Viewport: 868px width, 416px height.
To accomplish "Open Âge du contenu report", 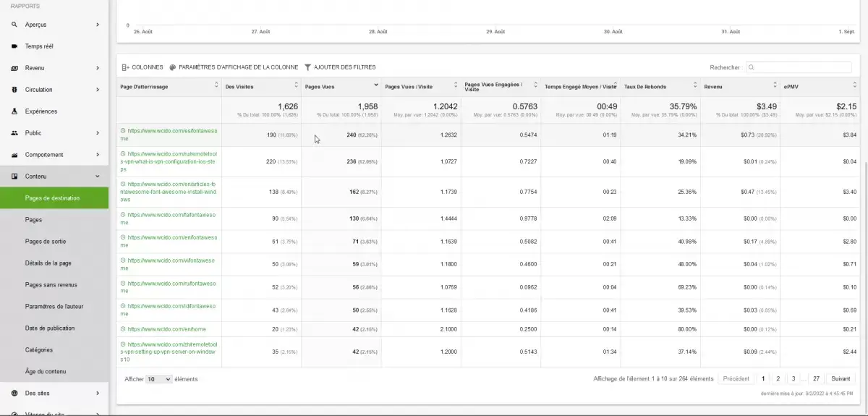I will coord(54,372).
